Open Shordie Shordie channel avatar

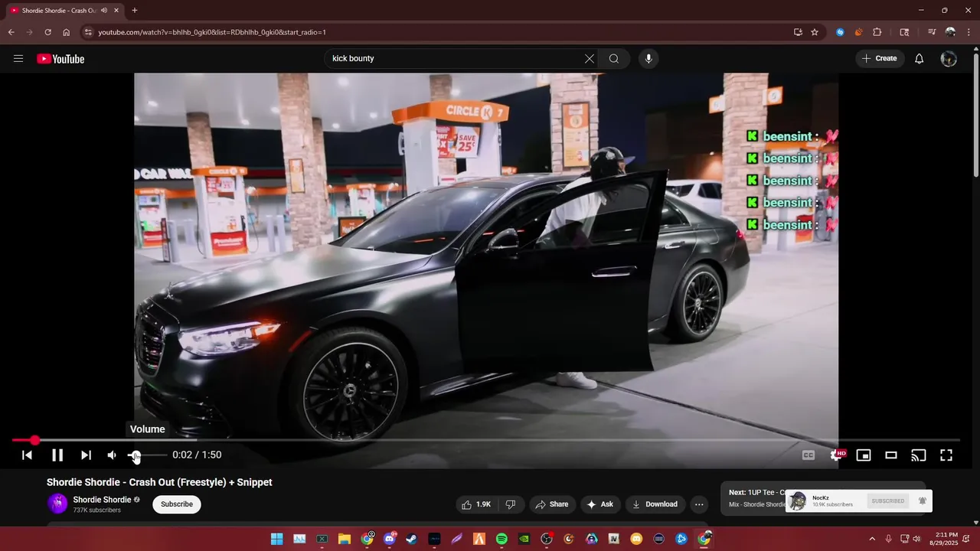[57, 504]
